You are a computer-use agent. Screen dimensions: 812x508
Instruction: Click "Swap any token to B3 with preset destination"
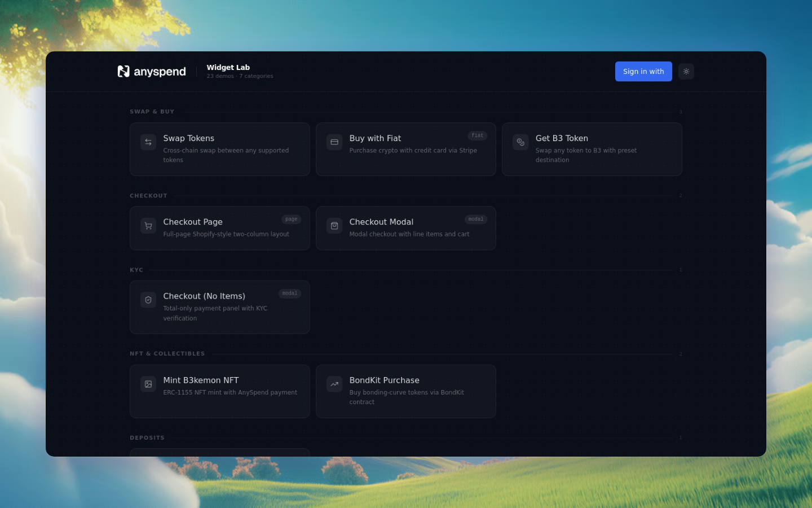(x=586, y=155)
